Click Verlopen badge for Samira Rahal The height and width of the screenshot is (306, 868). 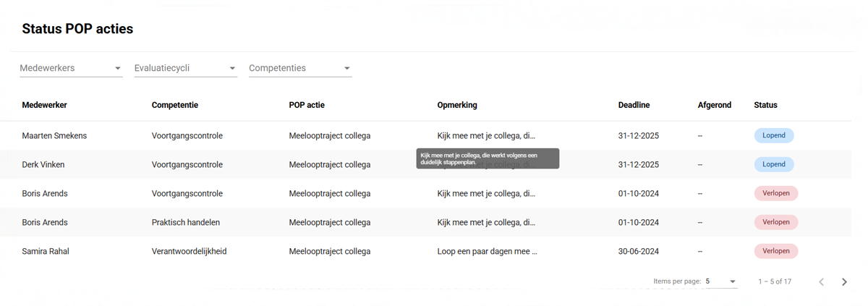click(x=775, y=251)
